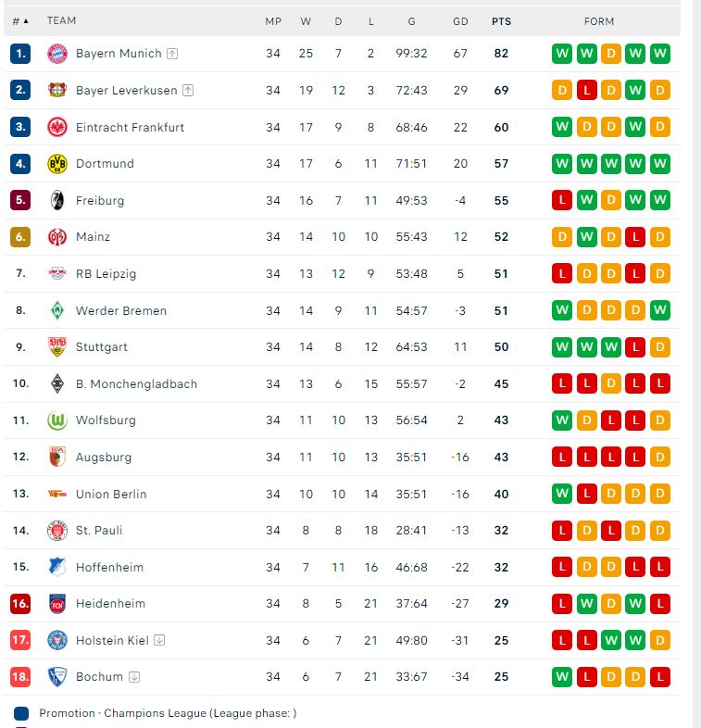This screenshot has width=701, height=728.
Task: Sort standings by PTS column header
Action: point(501,21)
